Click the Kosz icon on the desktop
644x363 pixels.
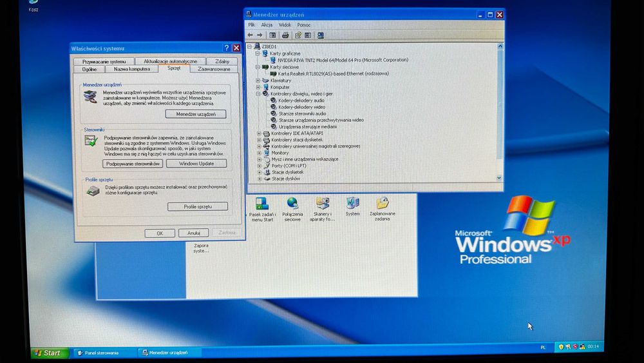33,6
